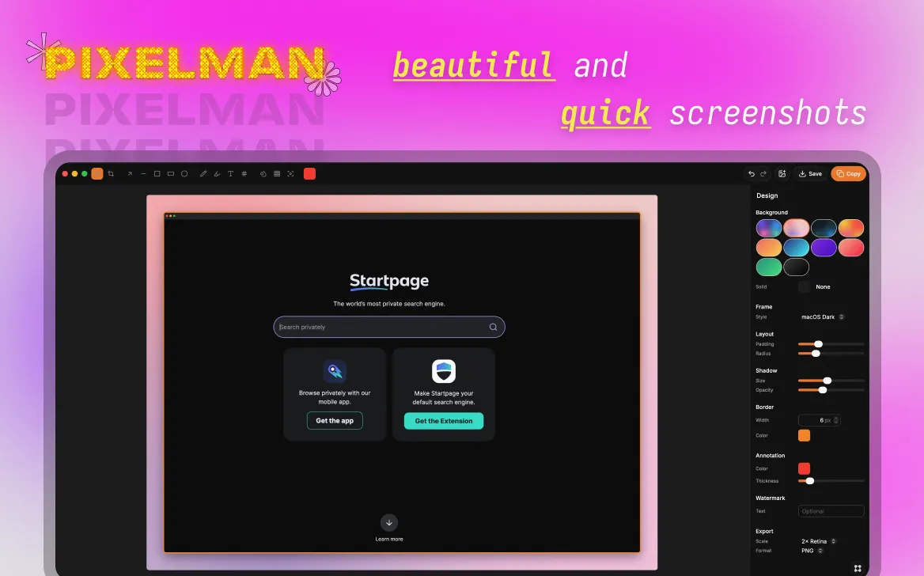Choose the pink pastel gradient background

tap(796, 228)
